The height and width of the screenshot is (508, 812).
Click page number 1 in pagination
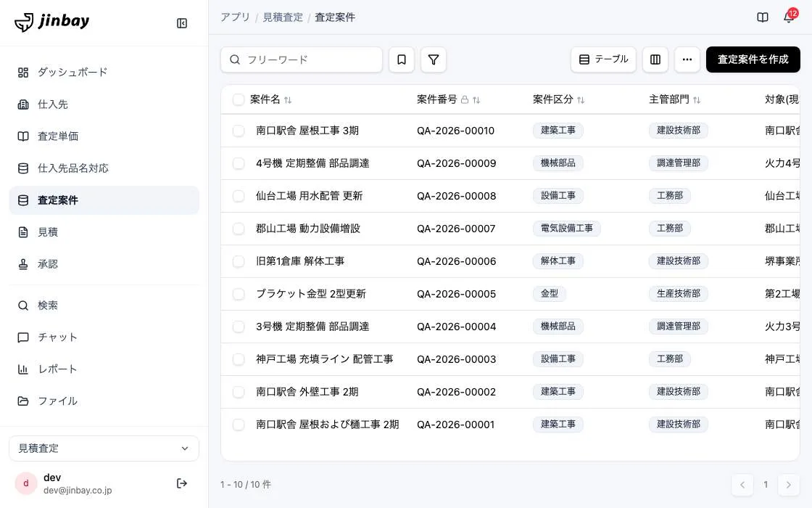pos(766,485)
